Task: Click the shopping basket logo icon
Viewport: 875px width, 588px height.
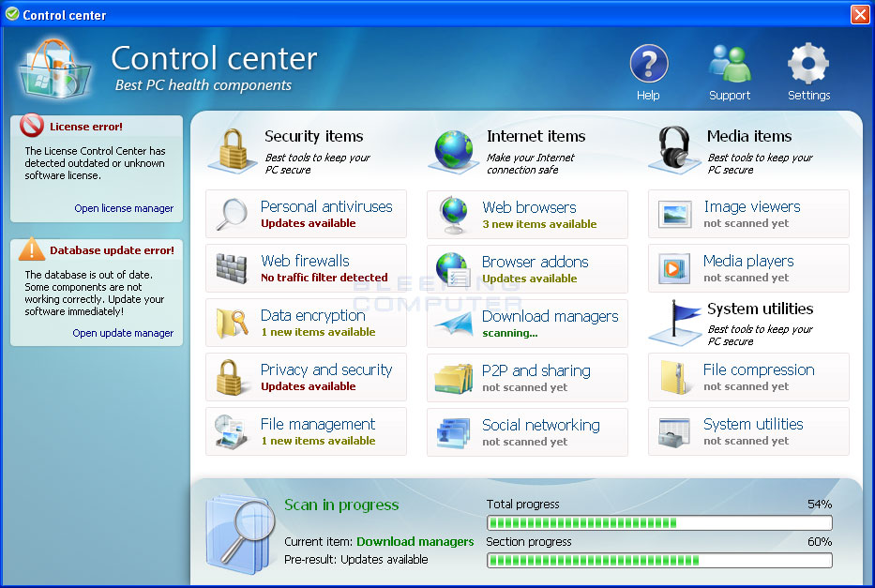Action: click(x=55, y=68)
